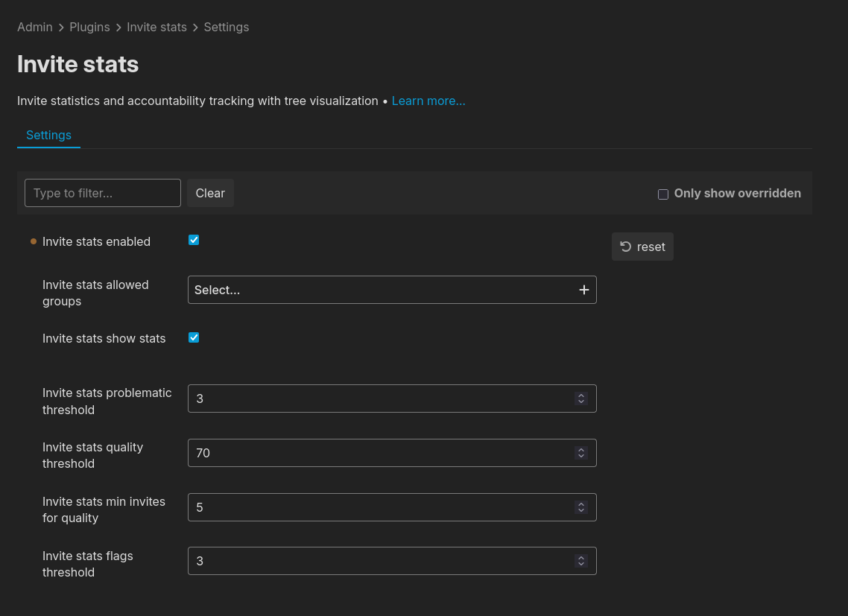This screenshot has height=616, width=848.
Task: Click the stepper arrows on min invites field
Action: point(581,507)
